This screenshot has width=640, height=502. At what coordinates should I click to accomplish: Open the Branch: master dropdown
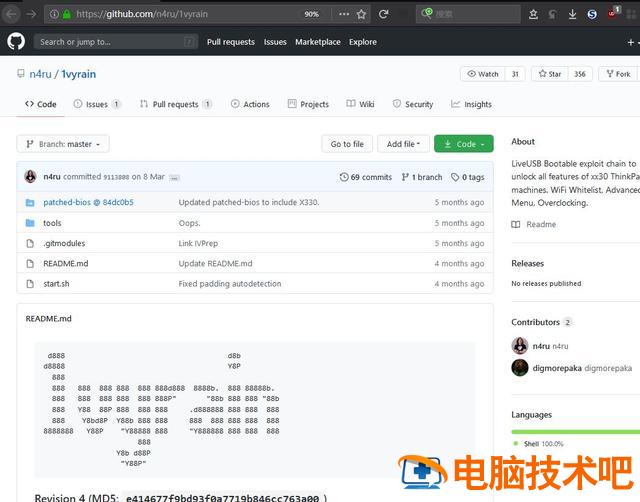(63, 144)
